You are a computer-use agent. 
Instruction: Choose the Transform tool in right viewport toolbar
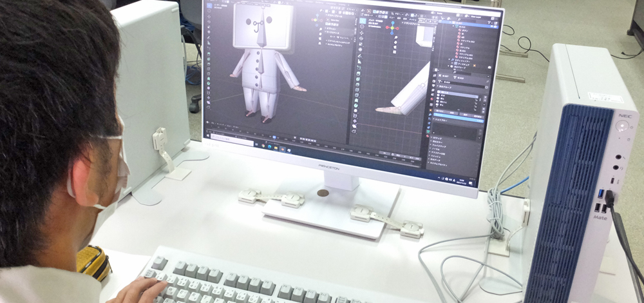360,50
